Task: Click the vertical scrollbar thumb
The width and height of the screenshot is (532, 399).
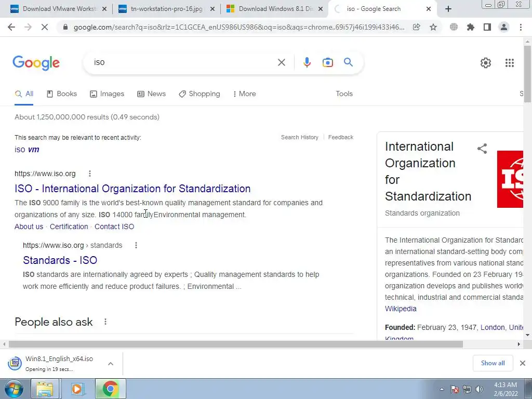Action: (527, 73)
